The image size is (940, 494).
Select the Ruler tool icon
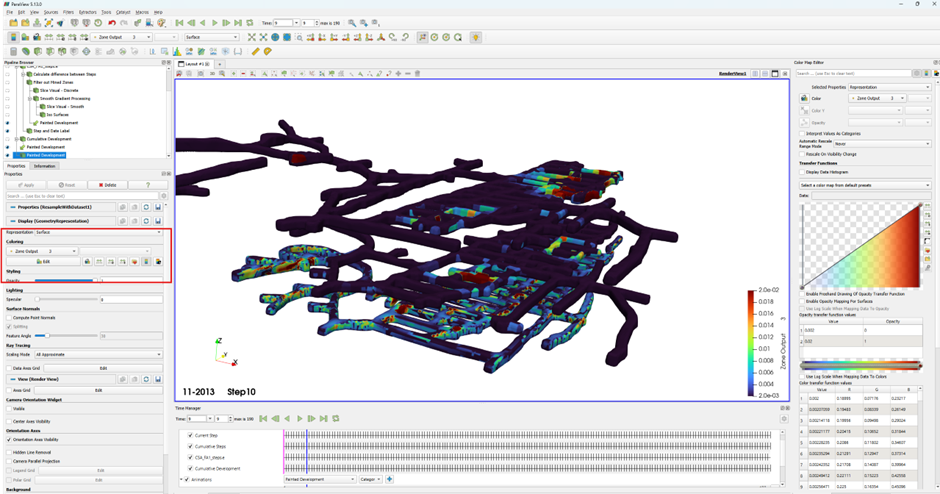pyautogui.click(x=255, y=52)
